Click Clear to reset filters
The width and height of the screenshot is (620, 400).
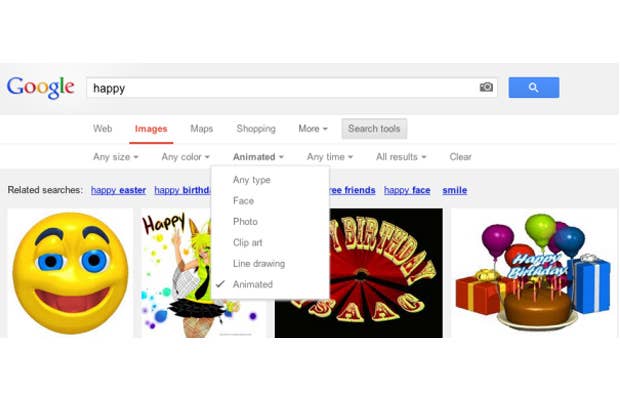coord(460,157)
